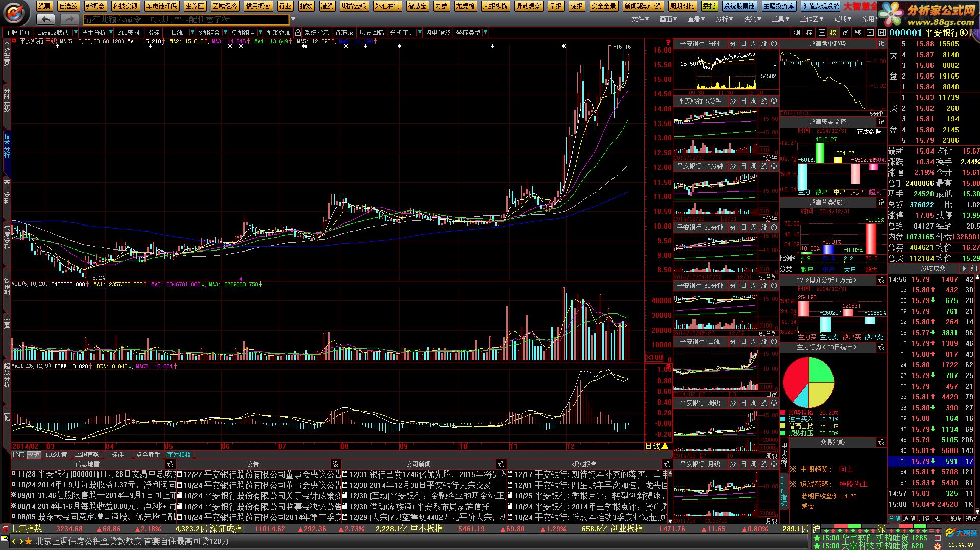Screen dimensions: 980x551
Task: Click 设 settings beside 研究报告 header
Action: tap(666, 464)
